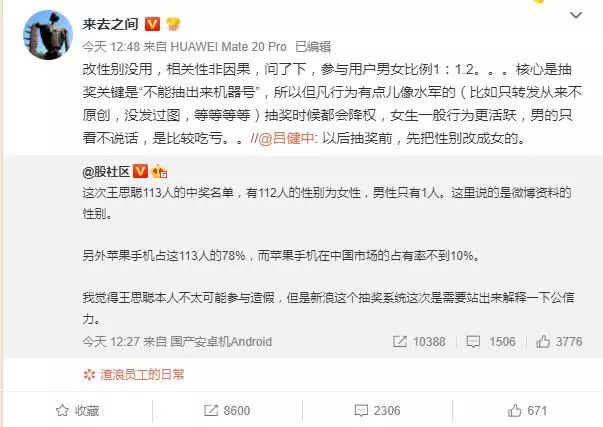Open comments icon with 1506 count
Screen dimensions: 603x427
tap(473, 342)
